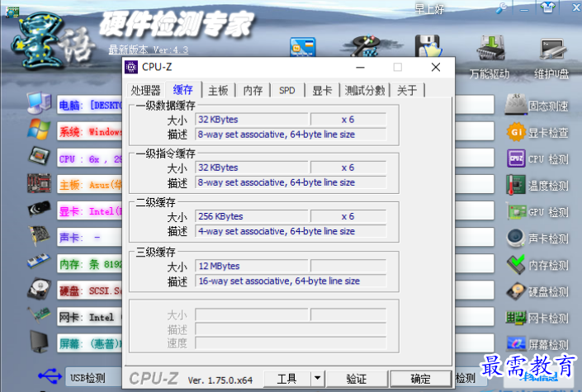This screenshot has width=582, height=392.
Task: Open 硬盘检测 hard disk check
Action: pyautogui.click(x=537, y=291)
